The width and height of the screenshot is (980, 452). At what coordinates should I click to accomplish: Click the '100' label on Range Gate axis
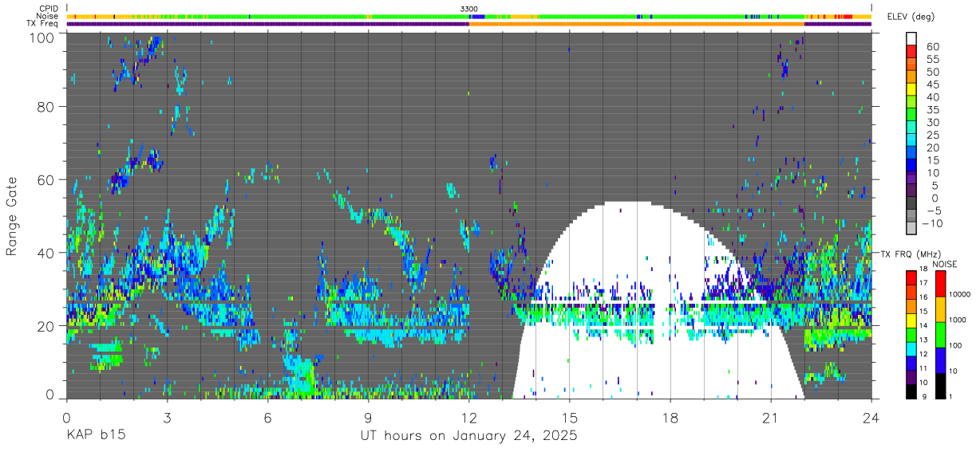[x=41, y=37]
